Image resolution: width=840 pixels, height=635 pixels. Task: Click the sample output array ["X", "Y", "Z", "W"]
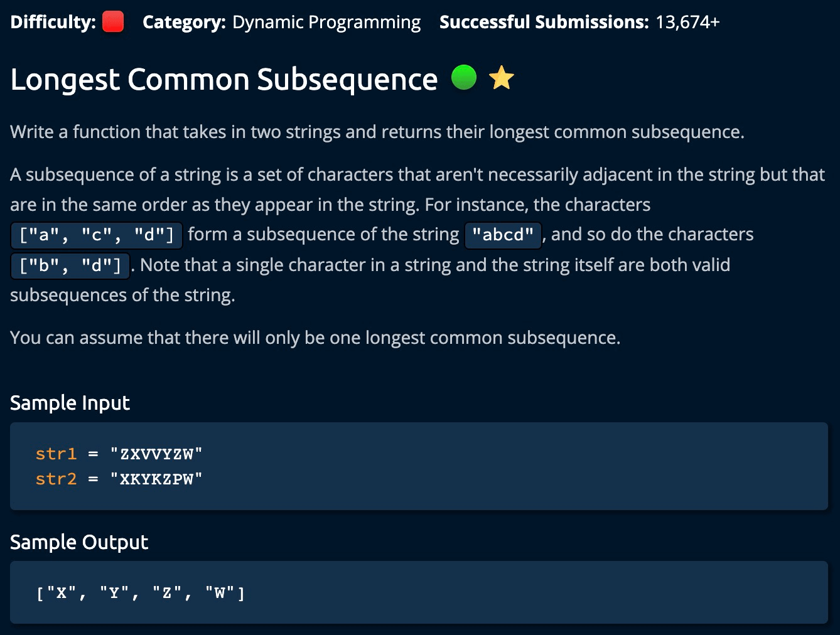tap(141, 593)
